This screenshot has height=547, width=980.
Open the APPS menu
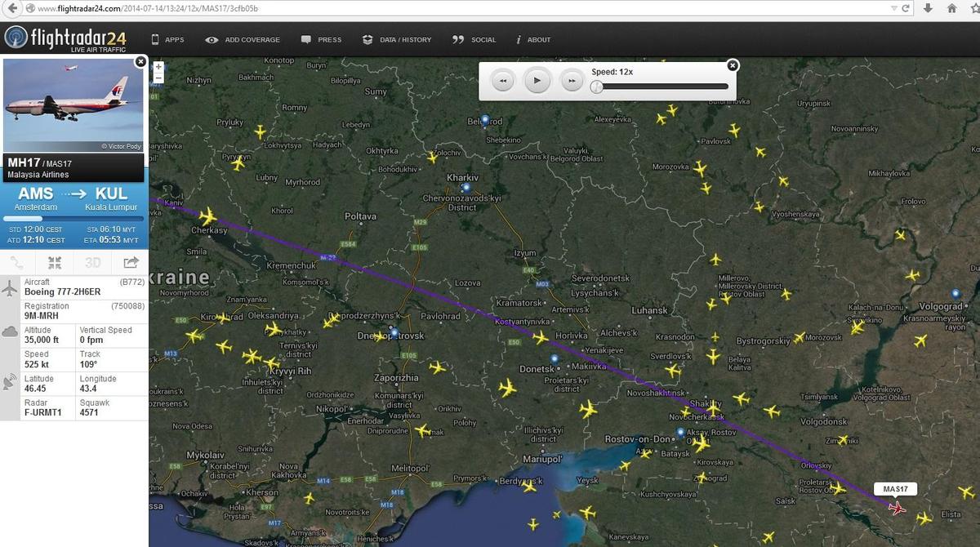167,39
